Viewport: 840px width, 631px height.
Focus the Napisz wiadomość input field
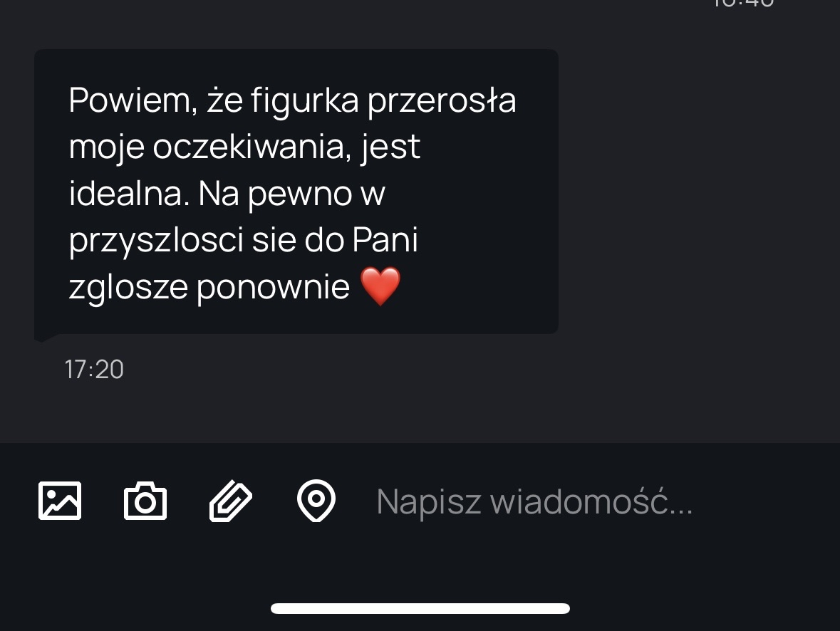tap(589, 502)
